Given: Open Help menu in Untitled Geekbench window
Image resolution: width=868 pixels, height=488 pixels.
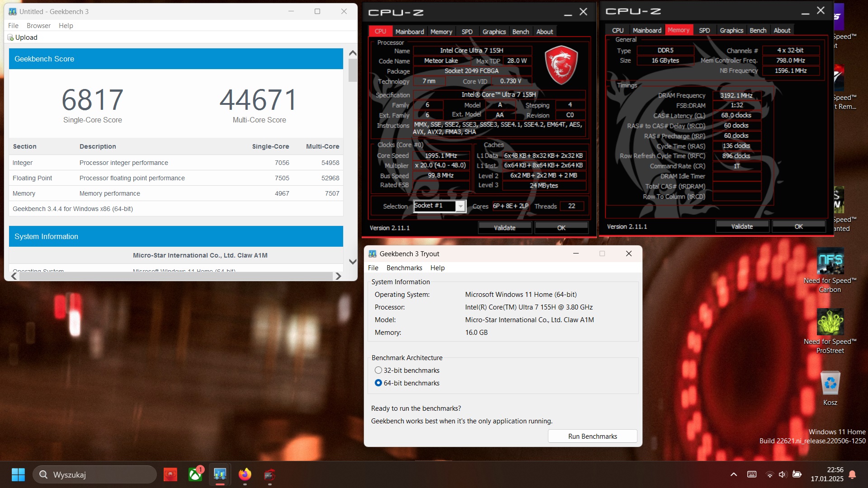Looking at the screenshot, I should point(66,26).
